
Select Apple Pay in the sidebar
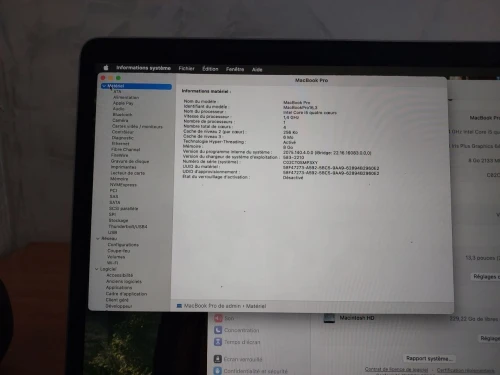(x=123, y=103)
